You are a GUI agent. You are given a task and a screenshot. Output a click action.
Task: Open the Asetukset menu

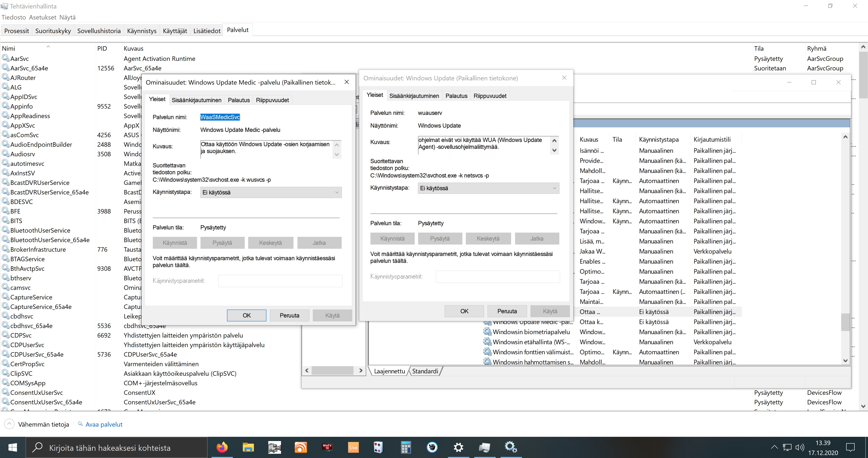click(42, 17)
